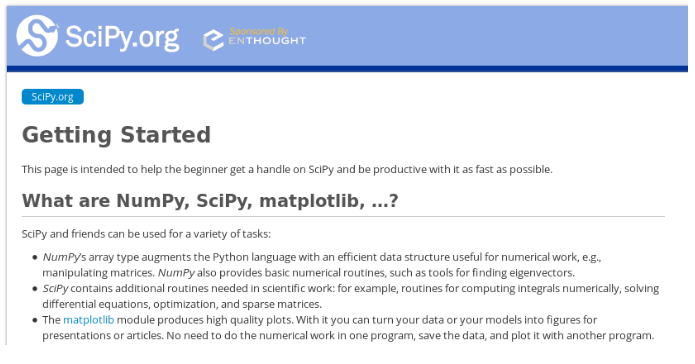The height and width of the screenshot is (364, 695).
Task: Click the italic SciPy word in second bullet
Action: tap(55, 289)
